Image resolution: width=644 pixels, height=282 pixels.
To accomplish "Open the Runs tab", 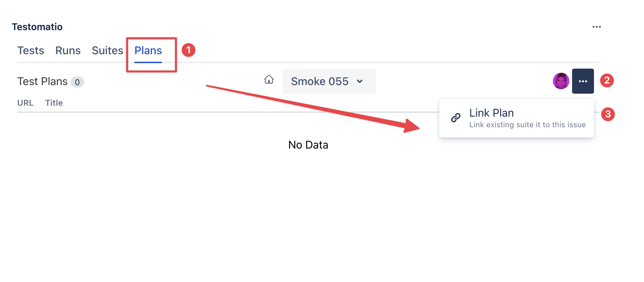I will [68, 51].
